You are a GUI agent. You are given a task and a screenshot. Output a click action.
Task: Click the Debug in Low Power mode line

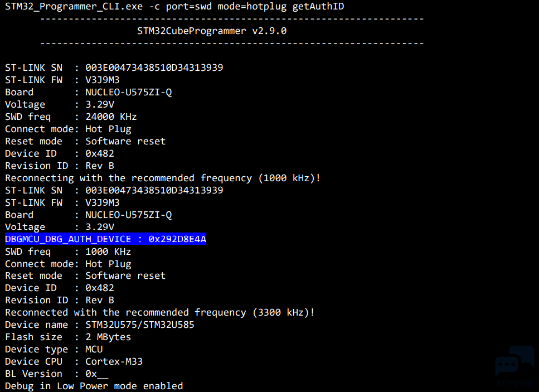click(94, 386)
